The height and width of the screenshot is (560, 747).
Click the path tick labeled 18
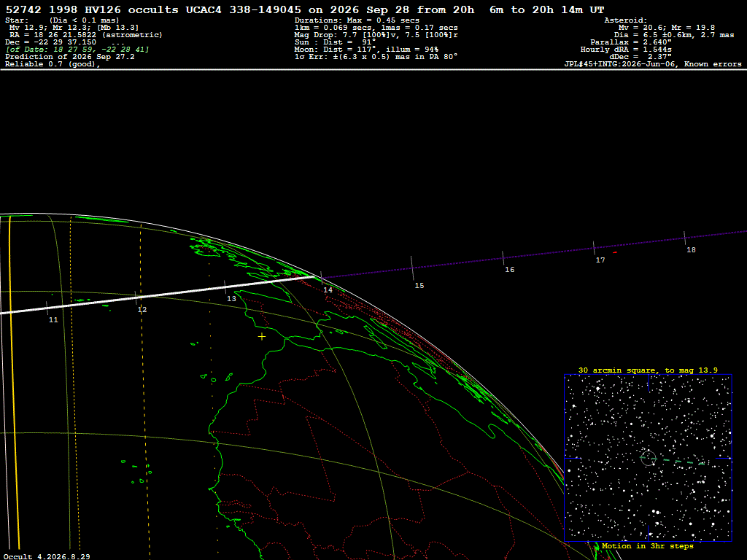coord(684,238)
